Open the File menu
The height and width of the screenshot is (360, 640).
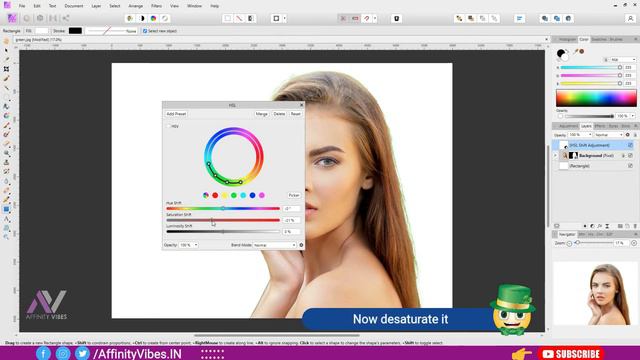22,6
